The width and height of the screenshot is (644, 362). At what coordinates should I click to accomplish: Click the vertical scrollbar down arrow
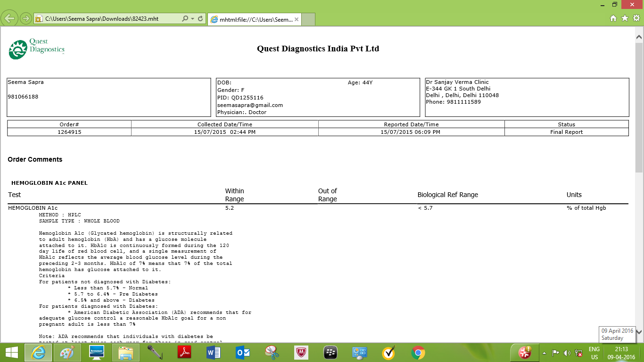point(639,332)
